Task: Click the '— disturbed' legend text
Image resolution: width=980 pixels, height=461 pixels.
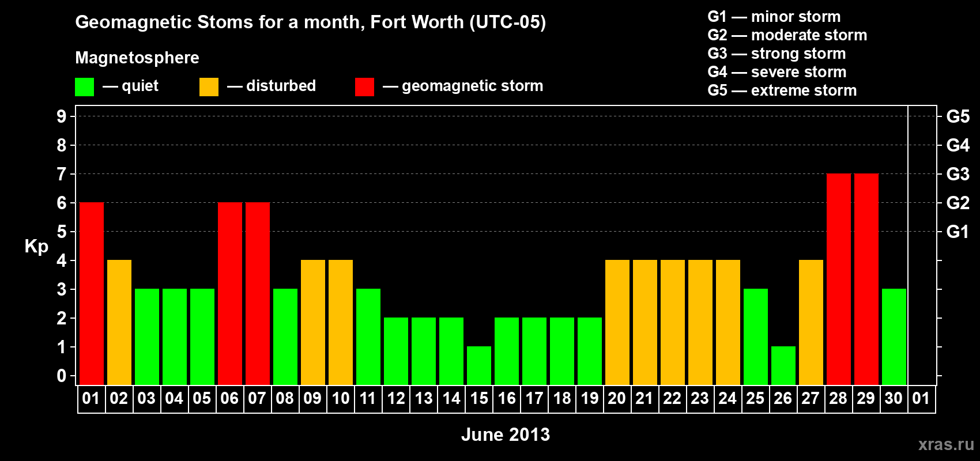Action: coord(272,86)
